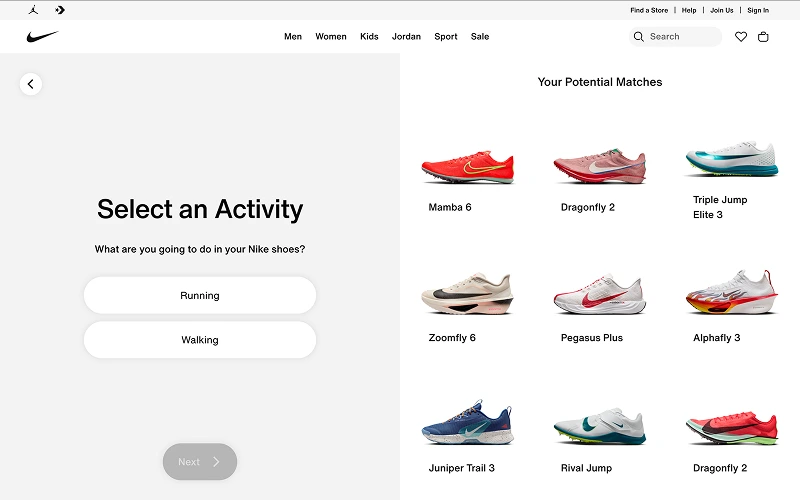
Task: Open the Sport menu
Action: coord(446,37)
